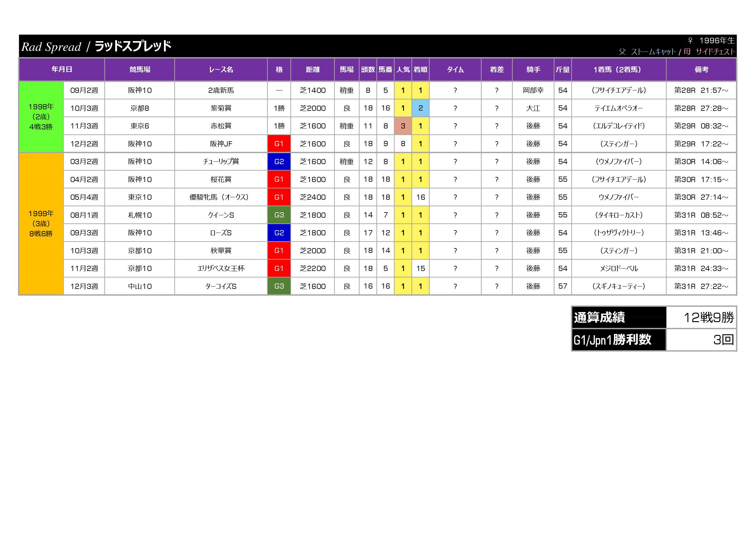Viewport: 756px width, 534px height.
Task: Select the 年月日 column header
Action: pos(62,69)
